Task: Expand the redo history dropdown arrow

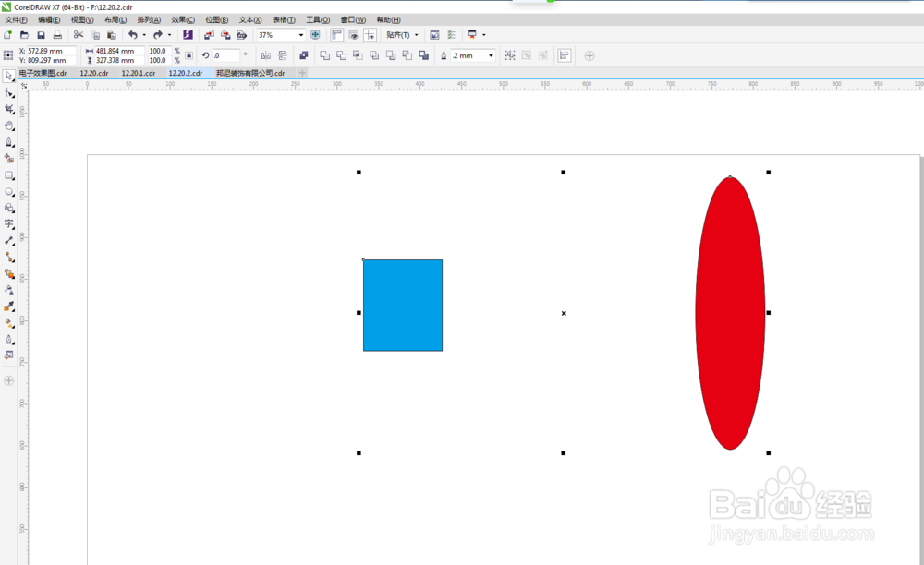Action: [x=169, y=35]
